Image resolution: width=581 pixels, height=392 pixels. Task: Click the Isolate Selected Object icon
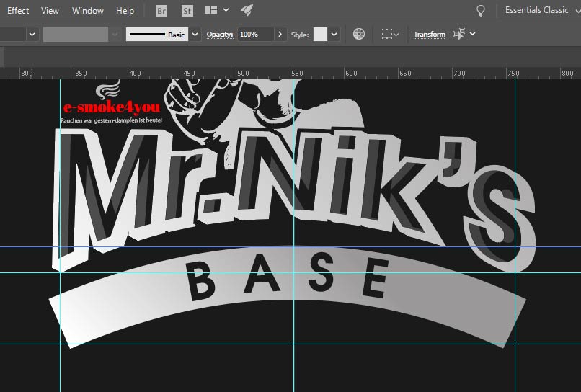click(459, 34)
